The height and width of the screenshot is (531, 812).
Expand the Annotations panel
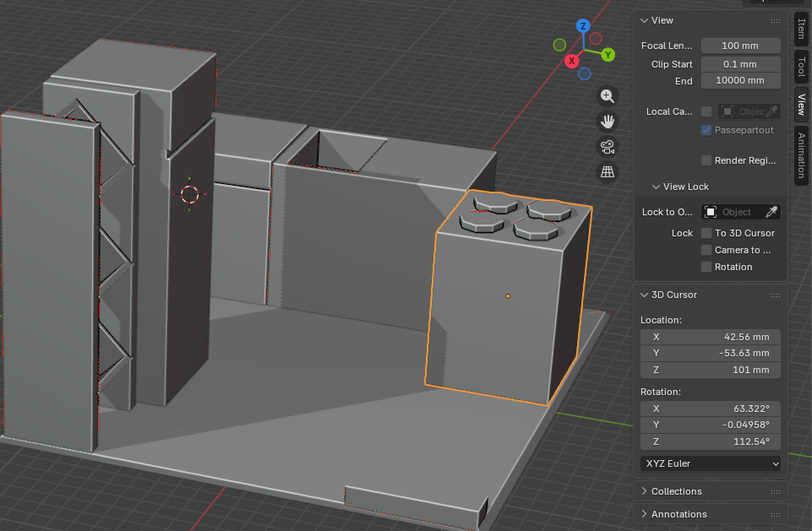[x=678, y=514]
